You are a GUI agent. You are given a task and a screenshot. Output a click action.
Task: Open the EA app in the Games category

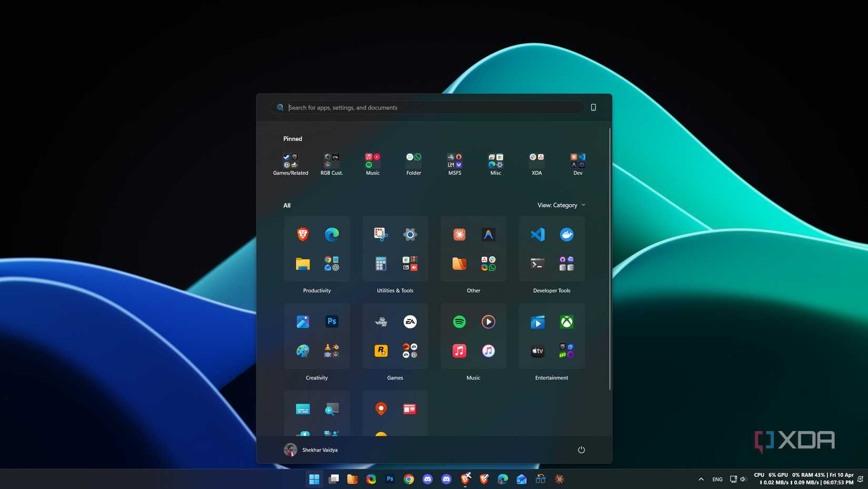[410, 321]
